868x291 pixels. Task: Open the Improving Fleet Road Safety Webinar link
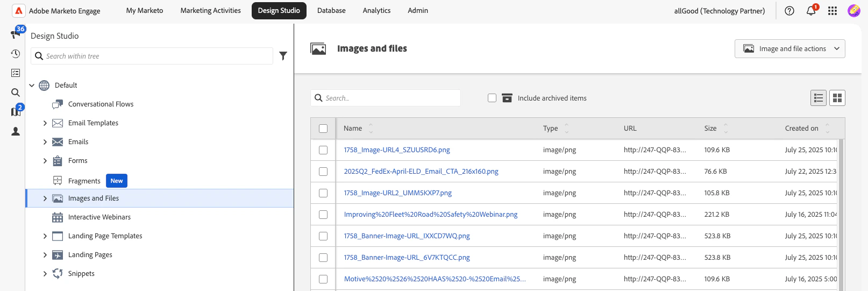431,215
